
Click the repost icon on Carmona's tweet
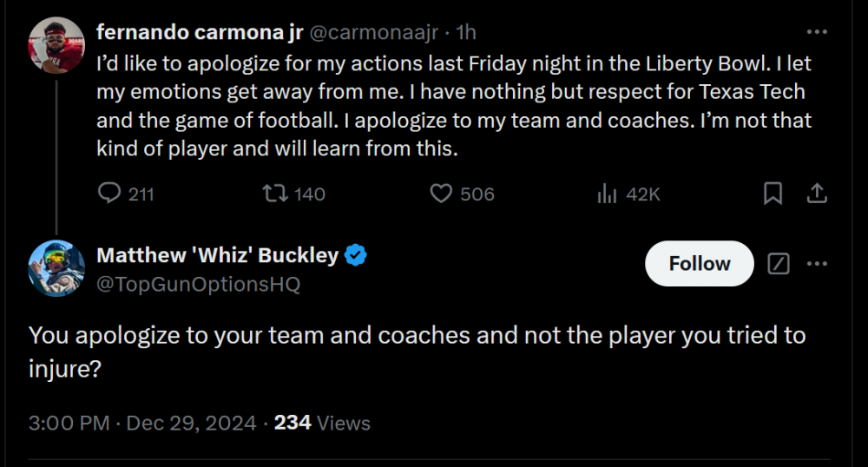pos(274,194)
